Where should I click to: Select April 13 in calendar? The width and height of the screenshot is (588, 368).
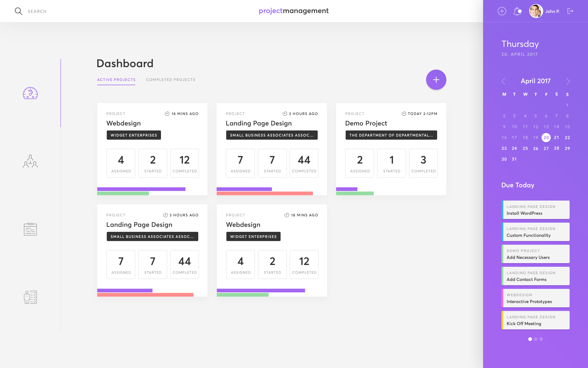546,127
